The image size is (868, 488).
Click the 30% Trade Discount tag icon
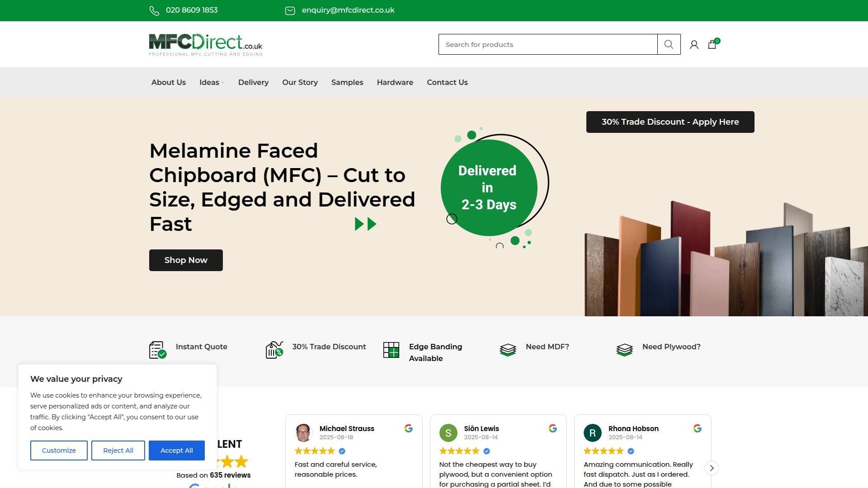(x=274, y=350)
